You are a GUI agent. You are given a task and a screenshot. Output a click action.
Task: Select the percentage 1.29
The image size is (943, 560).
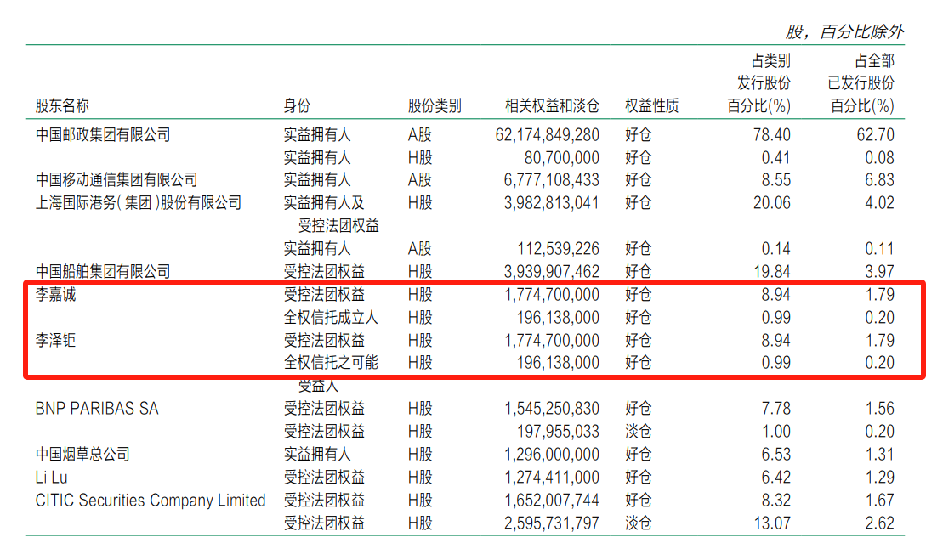pos(880,477)
